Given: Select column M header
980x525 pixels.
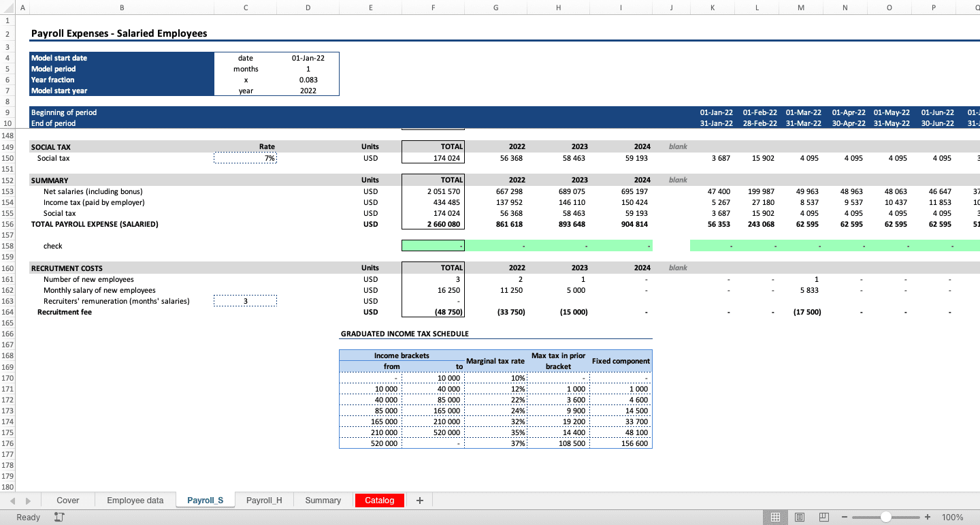Looking at the screenshot, I should click(800, 7).
